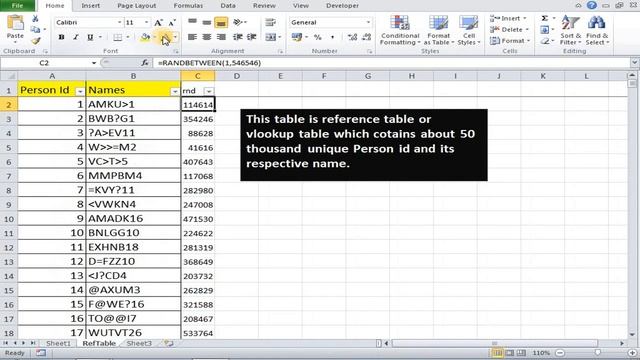
Task: Click the Format cells button
Action: (x=510, y=41)
